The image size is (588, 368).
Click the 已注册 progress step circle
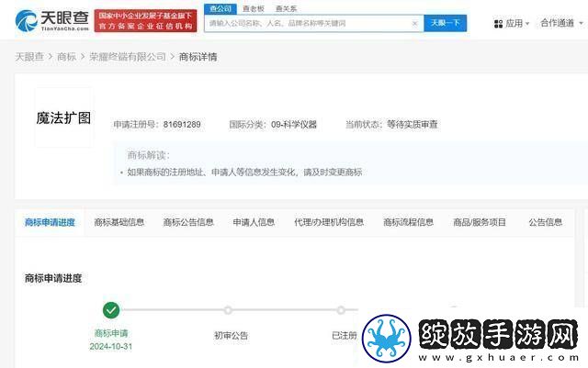pyautogui.click(x=341, y=310)
